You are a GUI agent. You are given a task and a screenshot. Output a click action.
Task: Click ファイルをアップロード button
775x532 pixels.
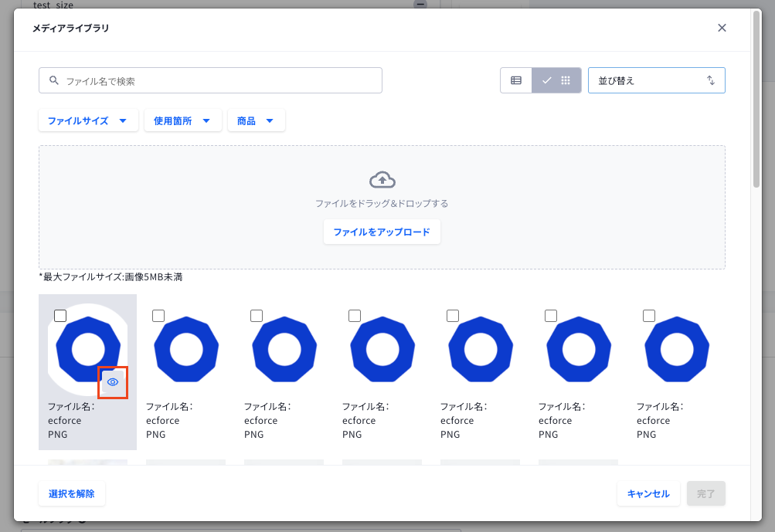(x=382, y=232)
